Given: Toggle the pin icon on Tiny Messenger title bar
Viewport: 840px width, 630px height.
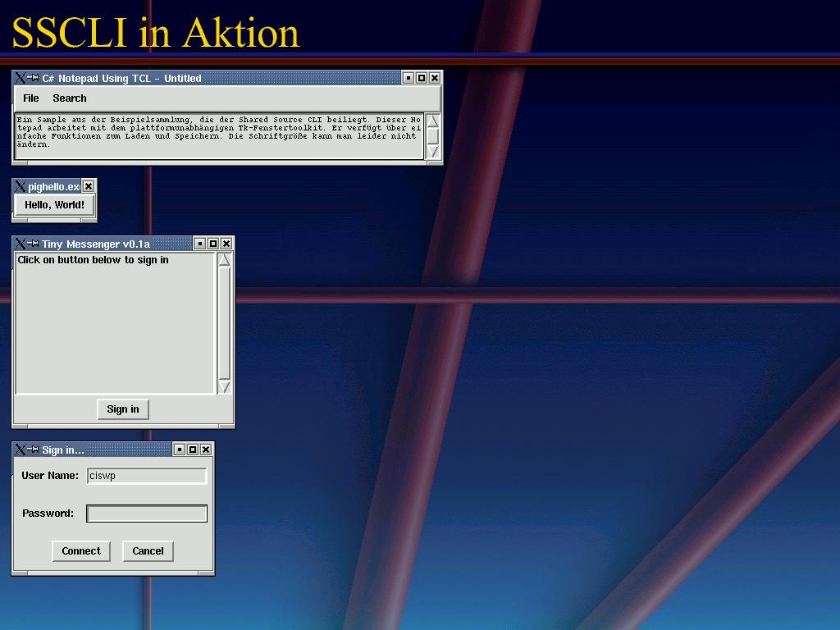Looking at the screenshot, I should coord(33,243).
